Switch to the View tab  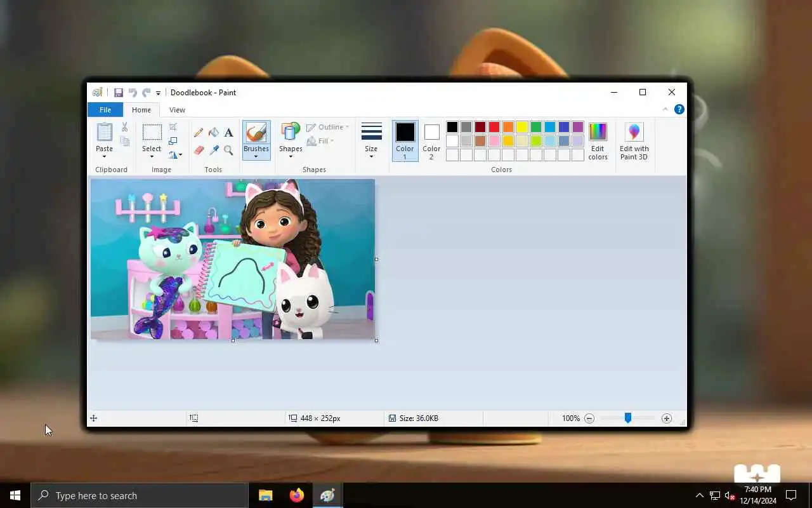click(x=177, y=110)
